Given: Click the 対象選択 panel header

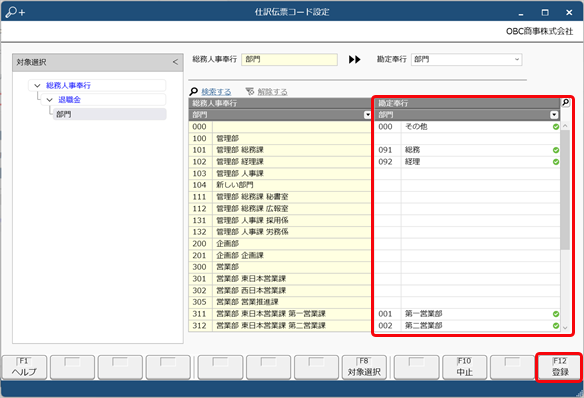Looking at the screenshot, I should (98, 62).
